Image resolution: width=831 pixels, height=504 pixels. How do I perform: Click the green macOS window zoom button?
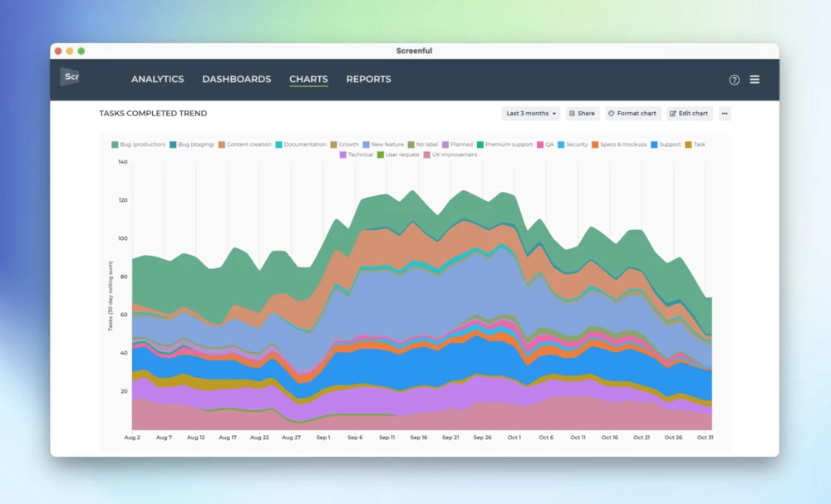tap(81, 51)
